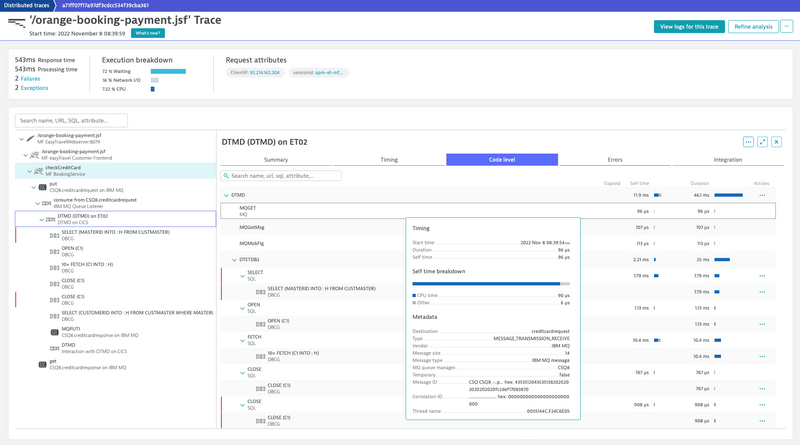This screenshot has width=800, height=445.
Task: Click the MQPUT1 queue icon in trace tree
Action: (x=54, y=329)
